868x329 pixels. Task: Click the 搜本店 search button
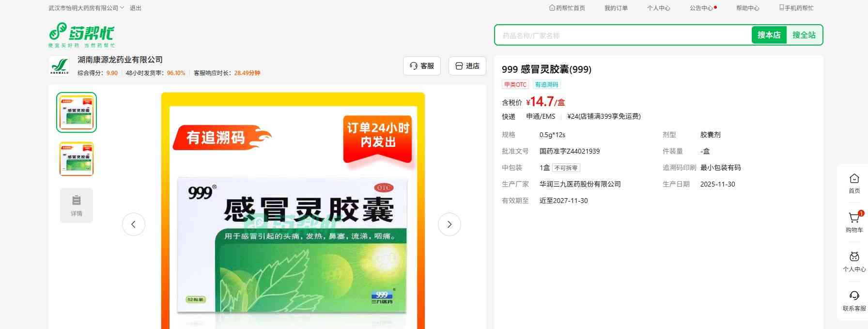tap(769, 35)
